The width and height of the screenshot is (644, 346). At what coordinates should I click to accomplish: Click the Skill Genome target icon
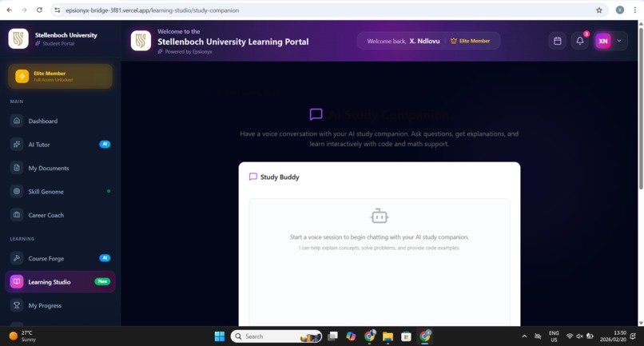[17, 191]
